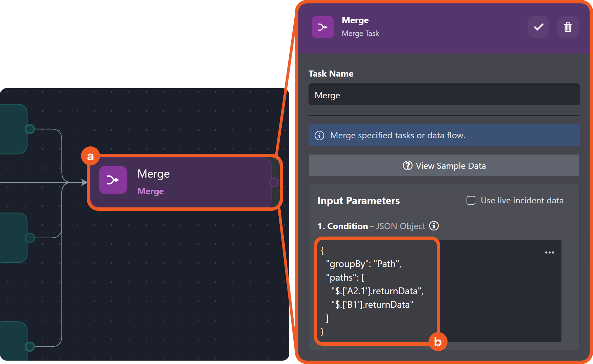Viewport: 593px width, 364px height.
Task: Delete the Merge task with trash icon
Action: click(568, 27)
